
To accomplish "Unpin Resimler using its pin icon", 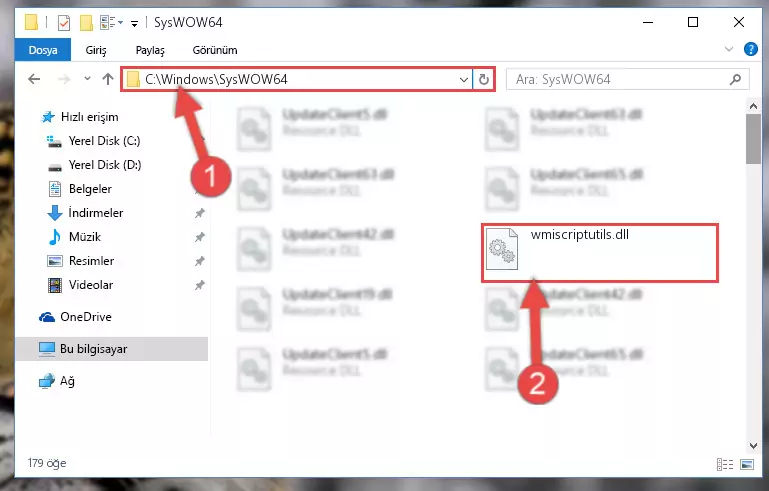I will click(200, 261).
